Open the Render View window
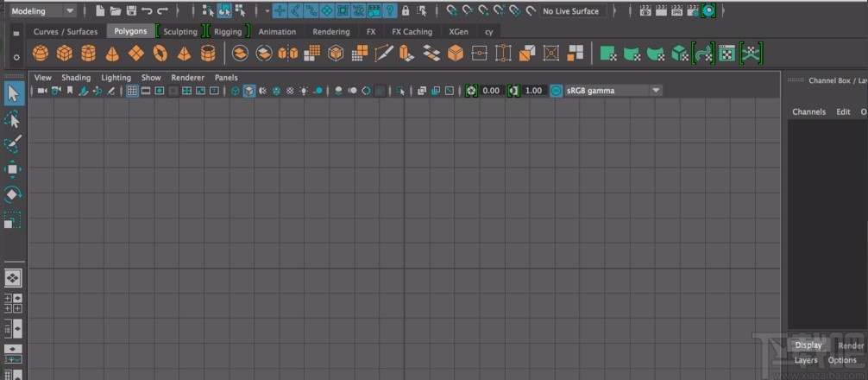The image size is (868, 380). 645,10
